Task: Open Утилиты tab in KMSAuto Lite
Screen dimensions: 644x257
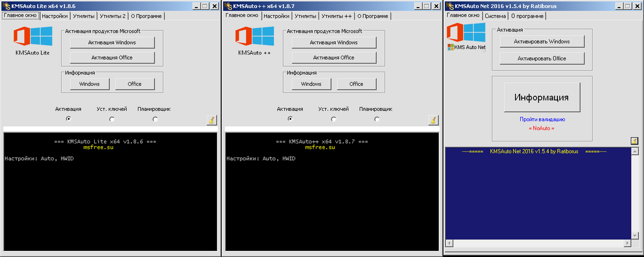Action: click(x=84, y=16)
